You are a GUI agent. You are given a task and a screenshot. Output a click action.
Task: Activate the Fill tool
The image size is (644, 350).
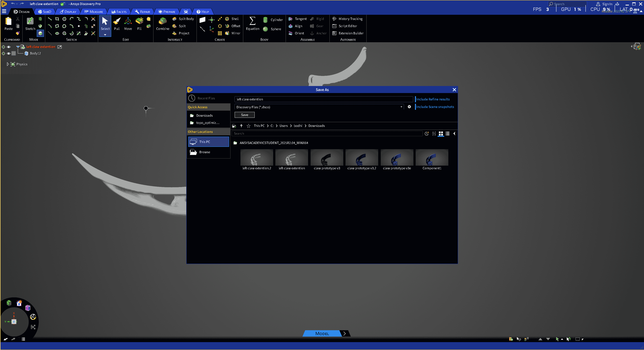139,23
